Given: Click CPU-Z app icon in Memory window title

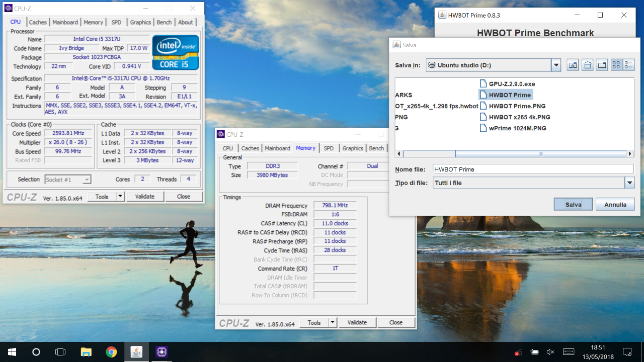Looking at the screenshot, I should pyautogui.click(x=221, y=134).
